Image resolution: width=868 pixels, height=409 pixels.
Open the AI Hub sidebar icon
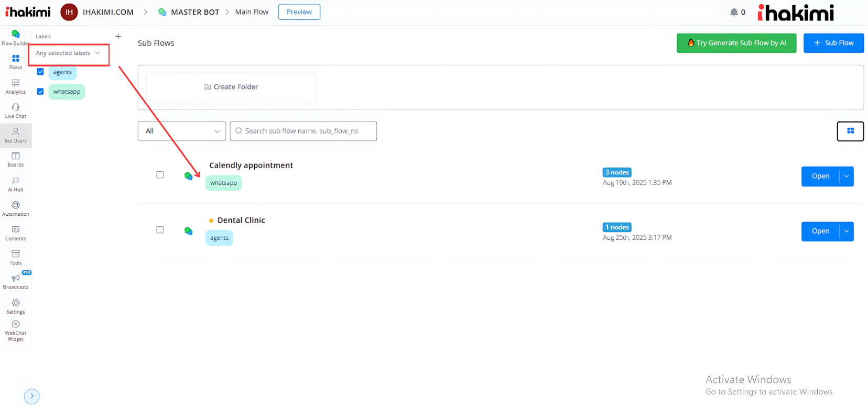point(16,181)
